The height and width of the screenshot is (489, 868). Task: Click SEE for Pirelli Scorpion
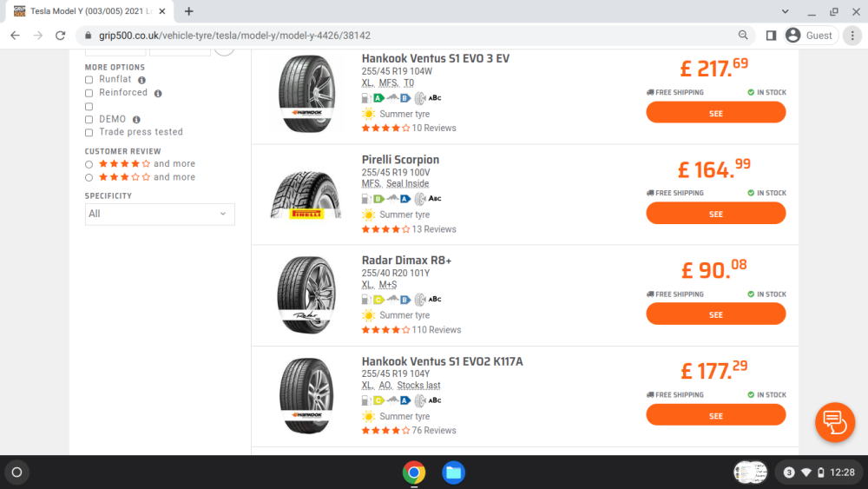pyautogui.click(x=716, y=213)
